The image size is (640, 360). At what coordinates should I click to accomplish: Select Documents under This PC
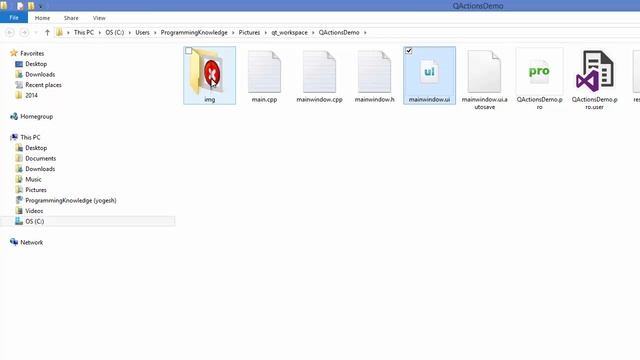click(40, 158)
